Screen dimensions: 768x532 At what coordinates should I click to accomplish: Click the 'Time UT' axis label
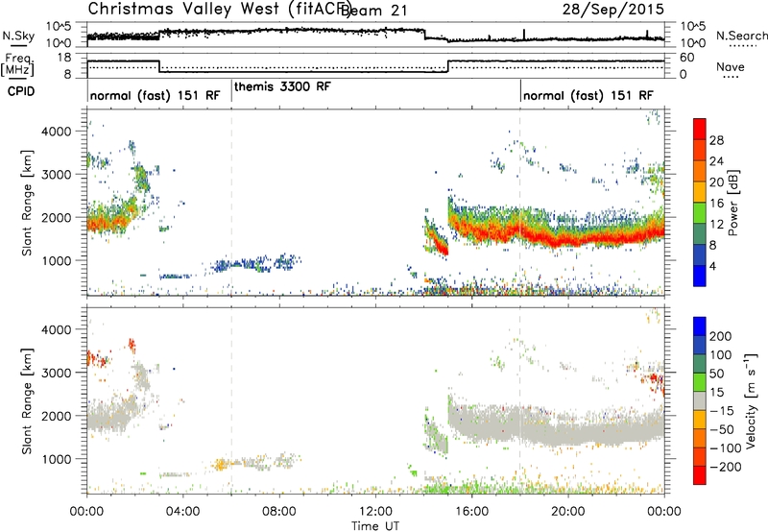tap(375, 525)
